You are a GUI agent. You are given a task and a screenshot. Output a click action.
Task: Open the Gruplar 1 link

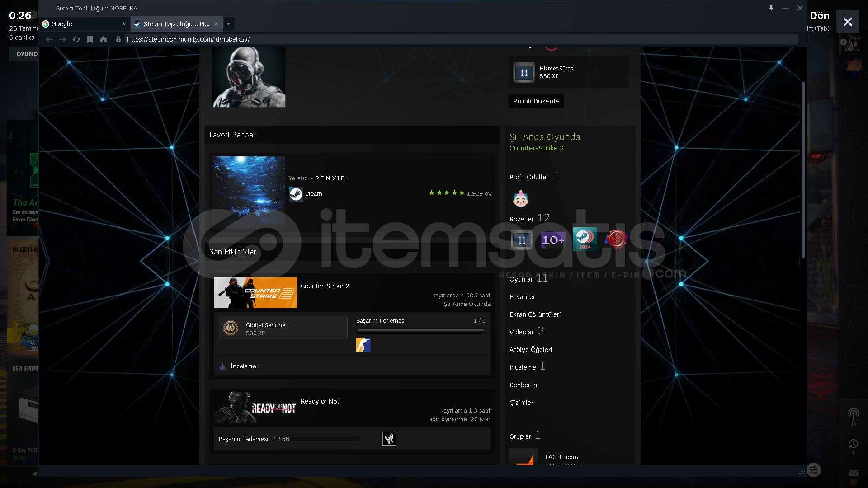[x=524, y=436]
